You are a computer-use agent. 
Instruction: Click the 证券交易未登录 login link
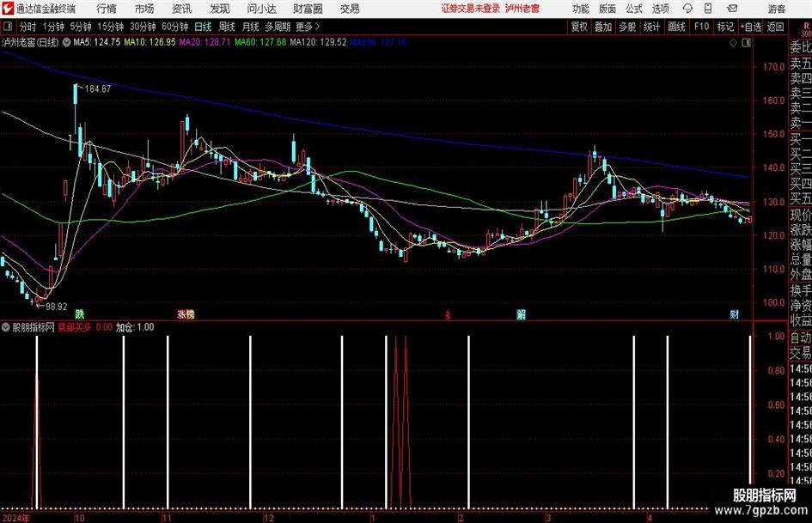tap(471, 9)
